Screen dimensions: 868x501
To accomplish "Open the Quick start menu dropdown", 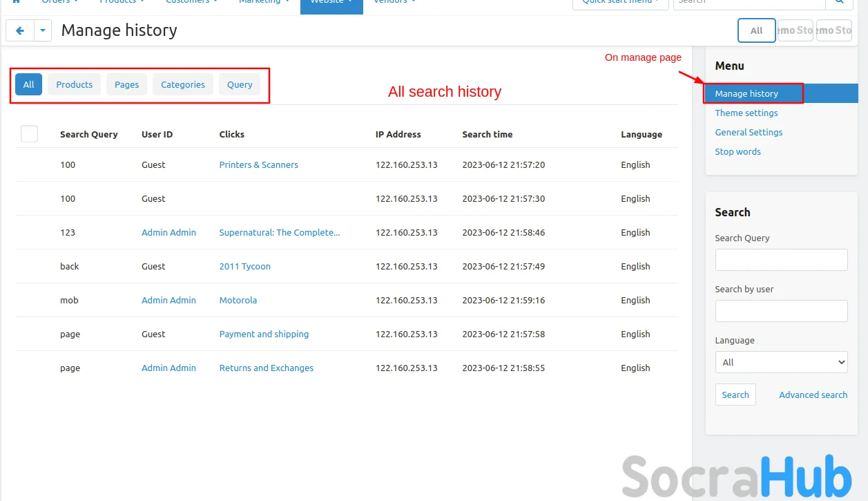I will pos(616,2).
